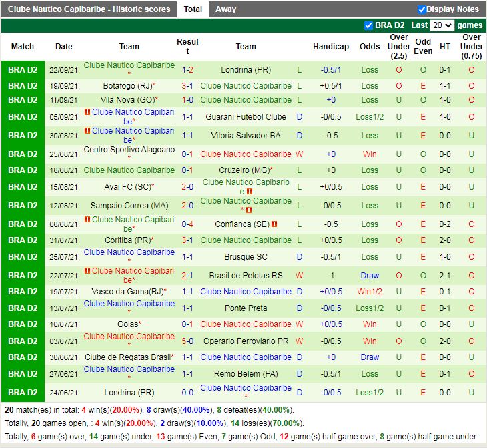487x448 pixels.
Task: Click red card icon in 30/08/21 row
Action: point(87,131)
